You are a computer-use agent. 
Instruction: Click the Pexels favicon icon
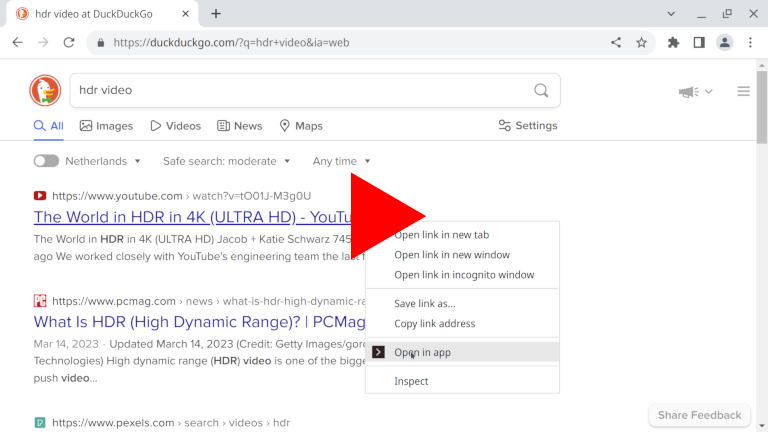[40, 422]
